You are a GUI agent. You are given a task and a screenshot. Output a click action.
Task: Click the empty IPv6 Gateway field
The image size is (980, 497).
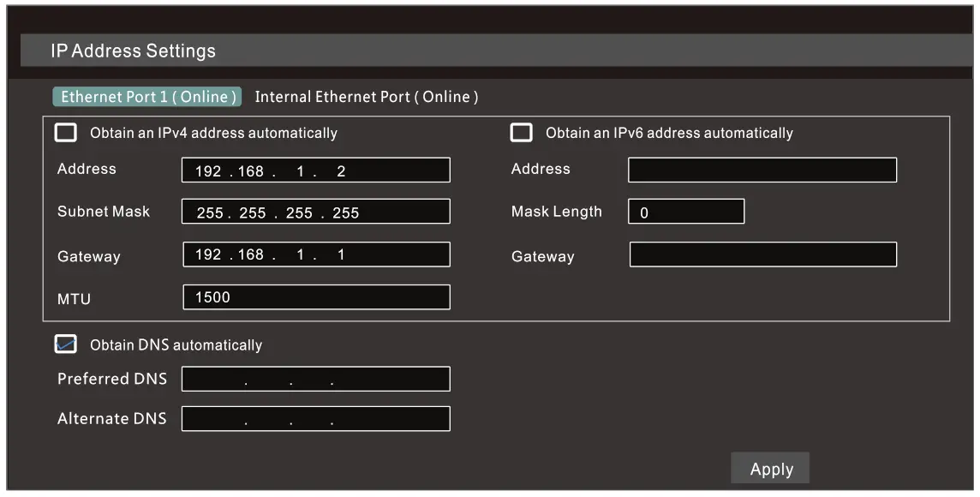762,254
